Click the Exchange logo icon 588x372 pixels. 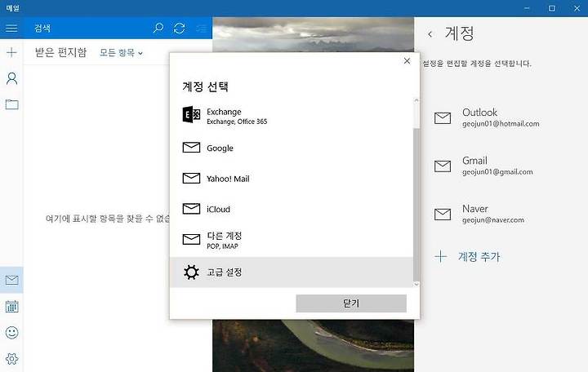191,115
